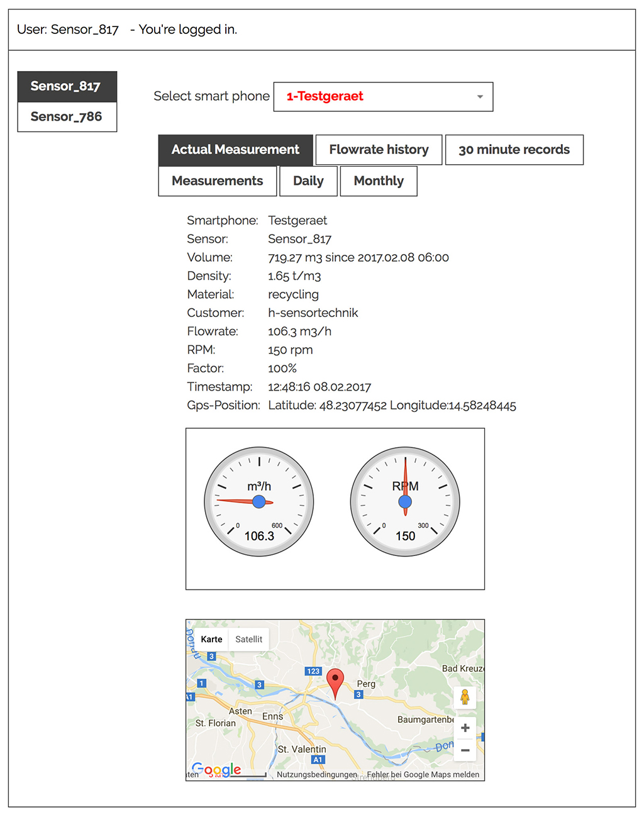Show the Monthly tab
The image size is (644, 817).
(379, 181)
